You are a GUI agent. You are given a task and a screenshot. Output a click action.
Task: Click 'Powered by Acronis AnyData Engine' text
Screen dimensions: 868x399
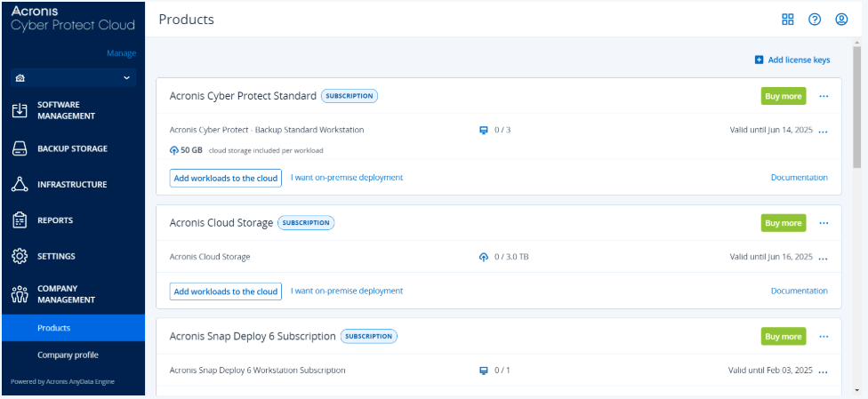[x=62, y=382]
